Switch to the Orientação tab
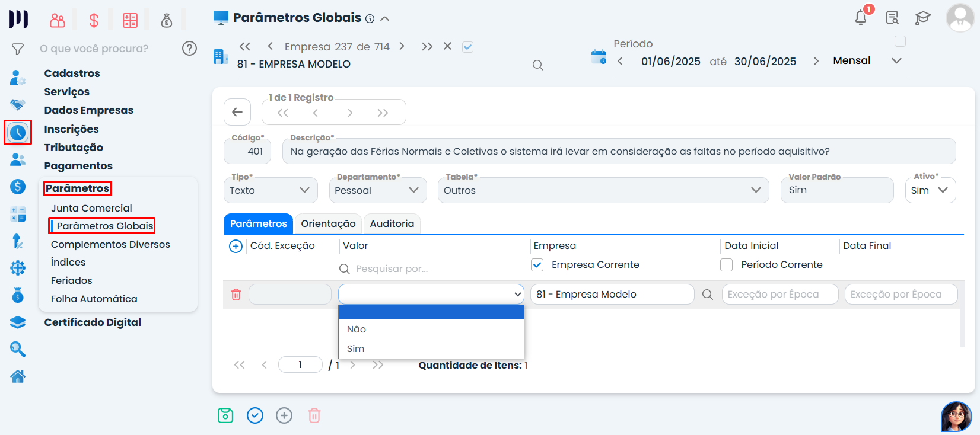 pos(328,223)
